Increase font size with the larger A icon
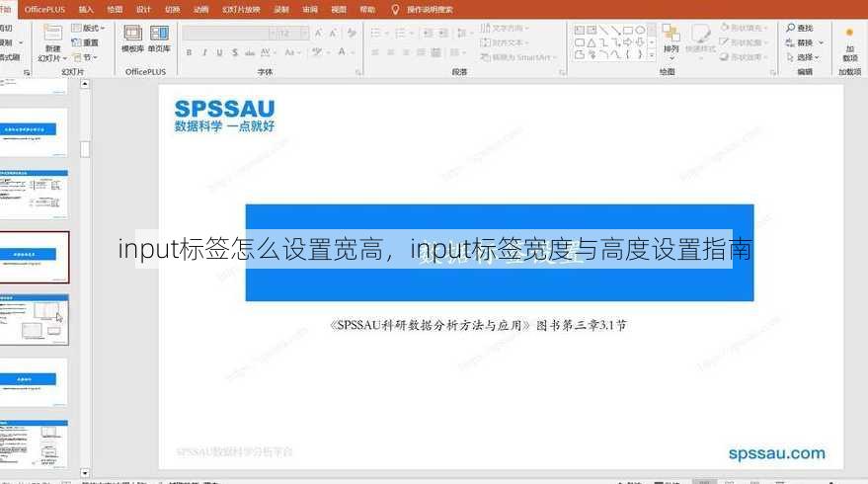 318,34
